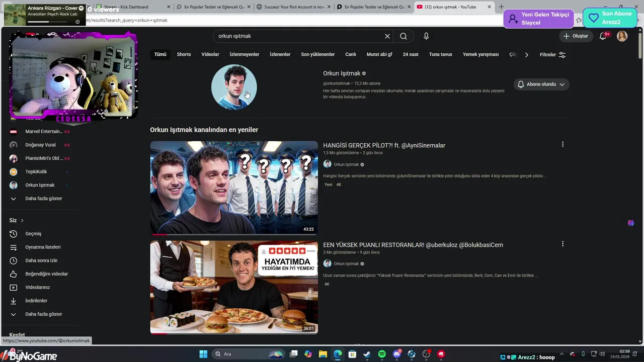Viewport: 644px width, 362px height.
Task: Open Daha sonra izle in the sidebar
Action: click(41, 260)
